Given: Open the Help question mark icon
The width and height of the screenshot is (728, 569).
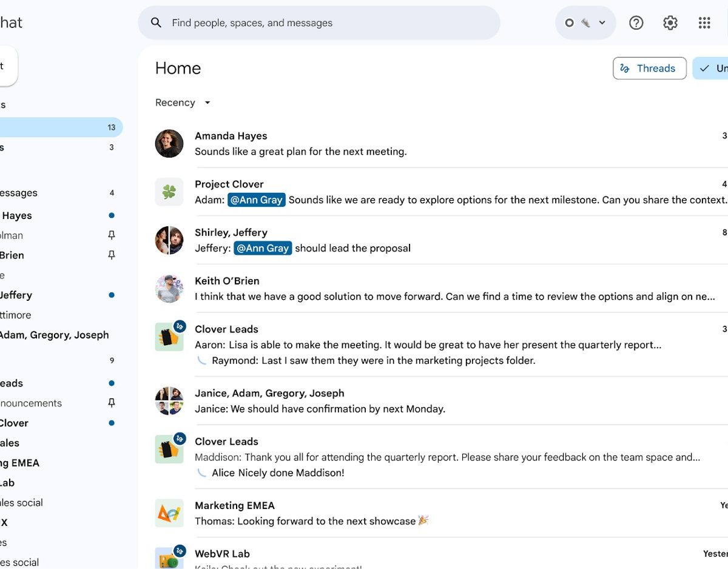Looking at the screenshot, I should [x=636, y=23].
